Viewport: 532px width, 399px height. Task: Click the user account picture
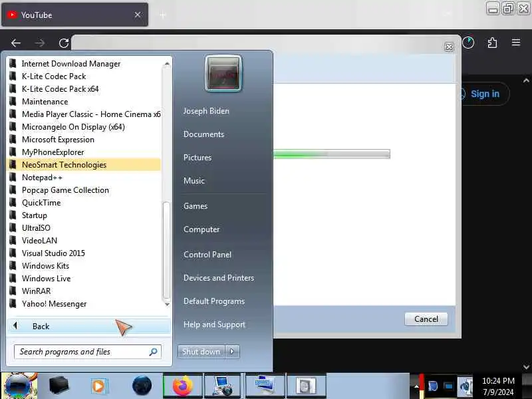coord(223,74)
